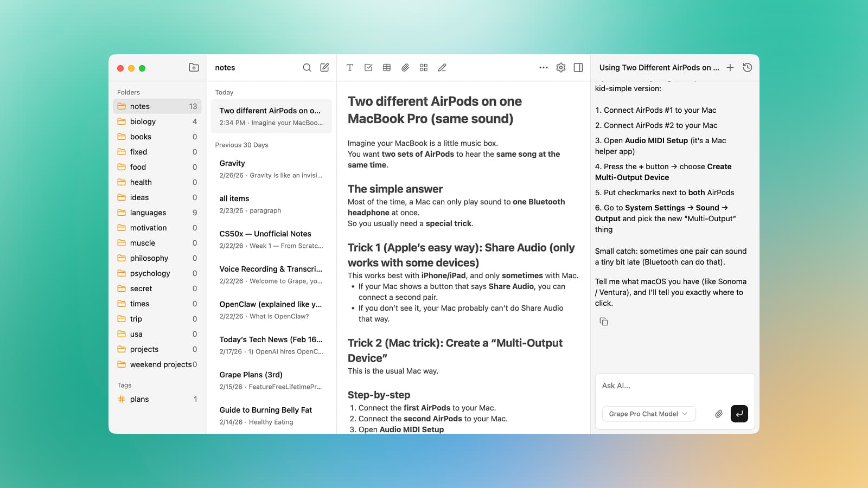Screen dimensions: 868x488
Task: Open the secret folder
Action: (157, 288)
